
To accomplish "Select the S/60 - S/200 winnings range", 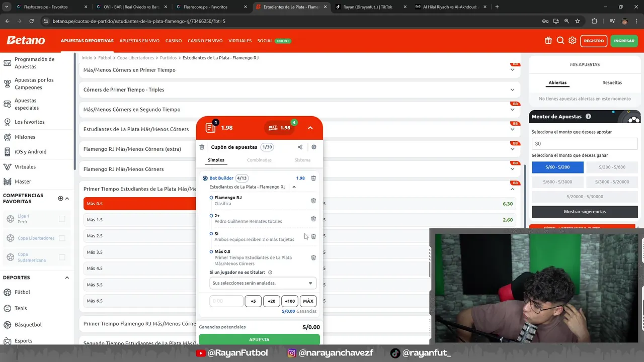I will point(557,167).
